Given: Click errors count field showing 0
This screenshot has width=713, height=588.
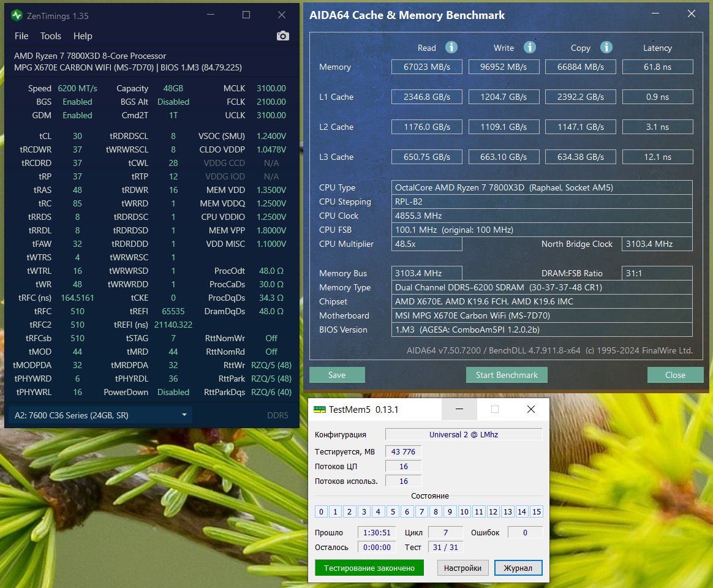Looking at the screenshot, I should click(x=525, y=532).
